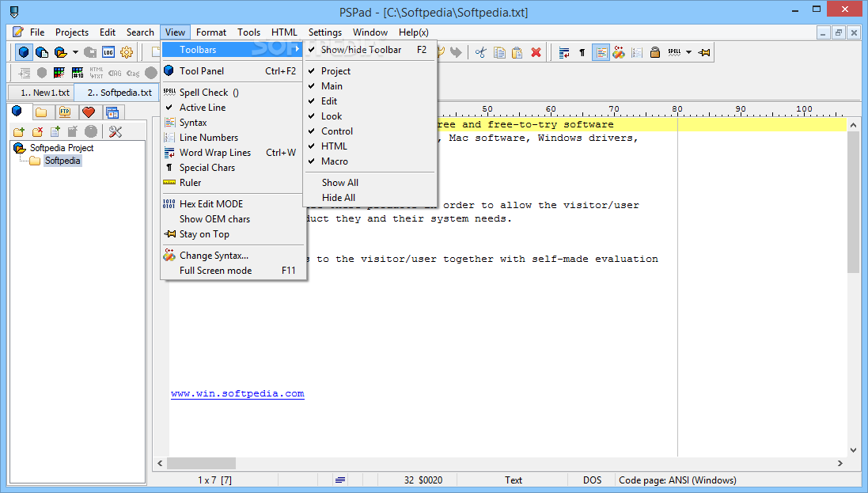Click open project icon with folder
868x493 pixels.
pos(60,52)
